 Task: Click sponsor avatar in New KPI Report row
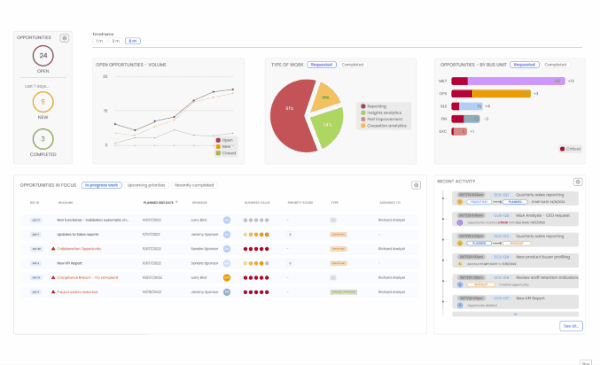point(227,263)
